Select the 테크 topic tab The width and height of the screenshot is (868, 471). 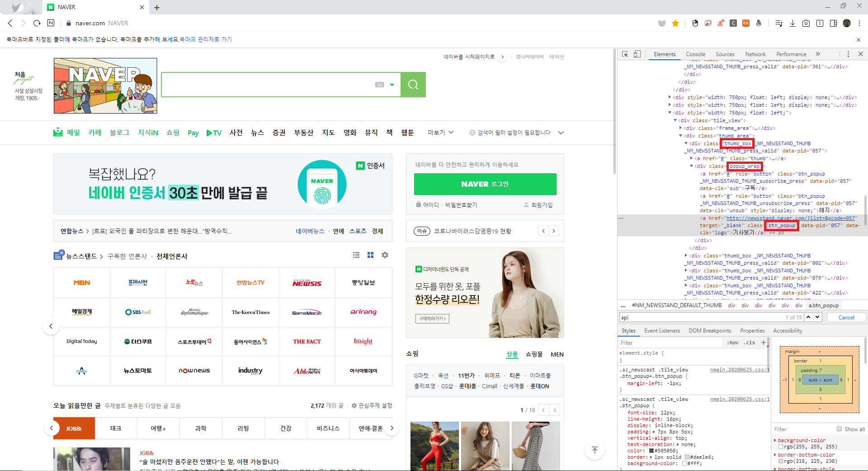[x=116, y=428]
